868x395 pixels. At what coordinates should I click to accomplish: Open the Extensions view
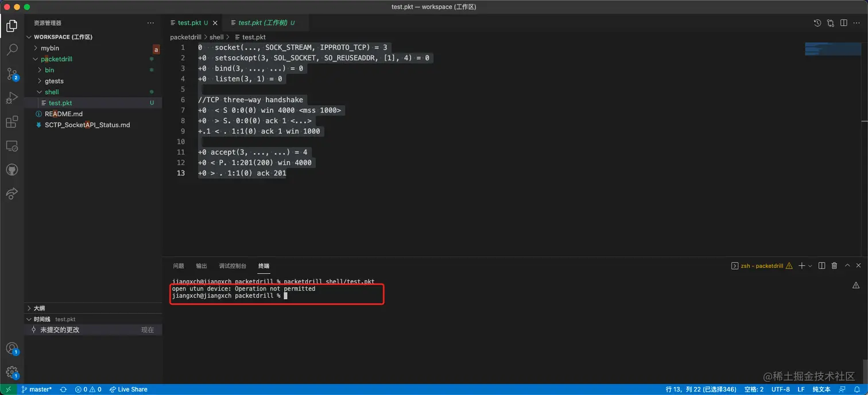click(x=11, y=122)
